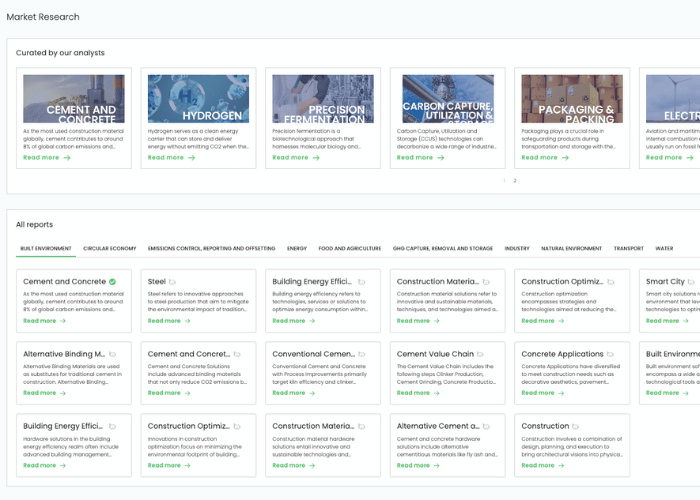The height and width of the screenshot is (500, 700).
Task: Click the gray icon next to Alternative Binding M... title
Action: click(x=112, y=354)
